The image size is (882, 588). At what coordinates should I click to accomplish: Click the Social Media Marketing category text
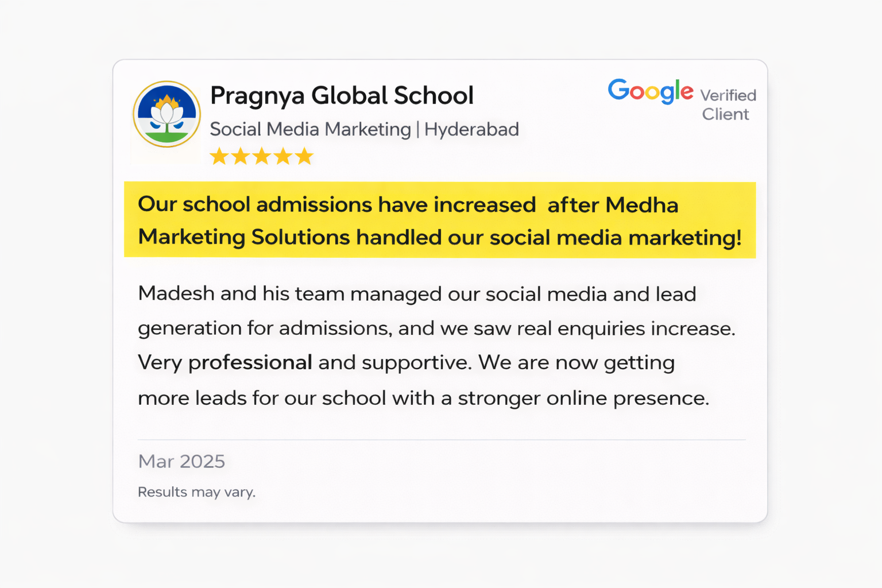coord(310,129)
